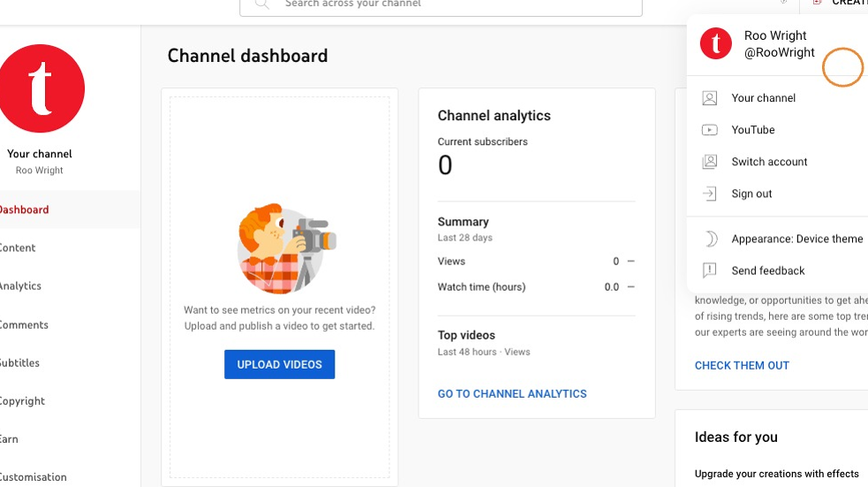This screenshot has height=487, width=868.
Task: Click the moon icon beside Appearance
Action: point(711,239)
